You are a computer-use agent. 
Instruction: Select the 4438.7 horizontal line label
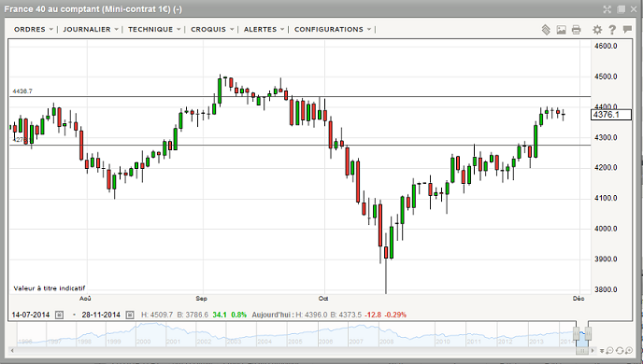tap(22, 91)
